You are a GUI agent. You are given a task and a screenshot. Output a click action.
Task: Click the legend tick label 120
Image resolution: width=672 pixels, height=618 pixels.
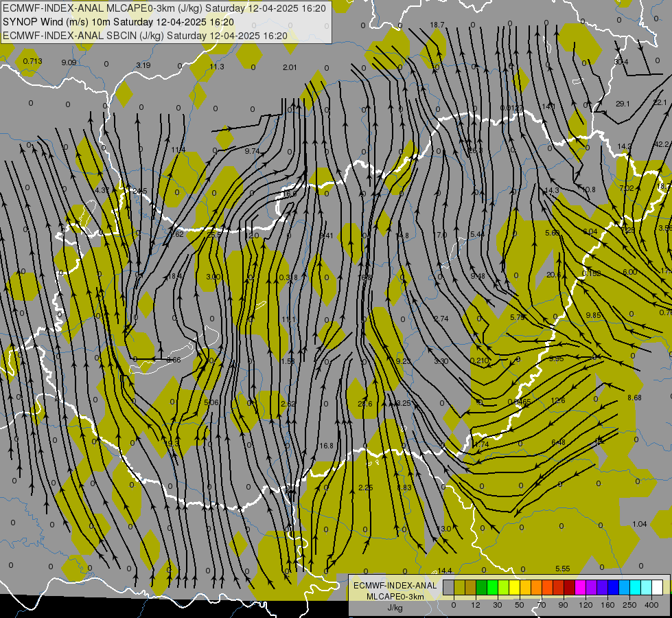pos(586,605)
